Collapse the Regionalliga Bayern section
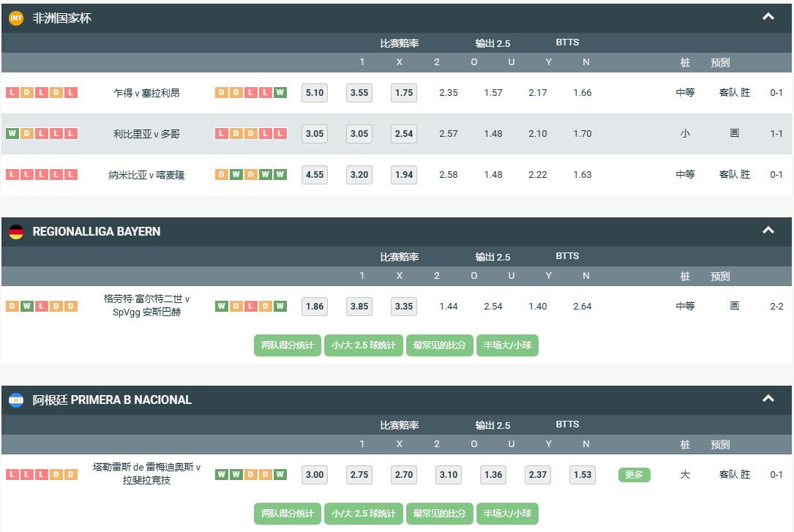The height and width of the screenshot is (532, 794). point(768,231)
